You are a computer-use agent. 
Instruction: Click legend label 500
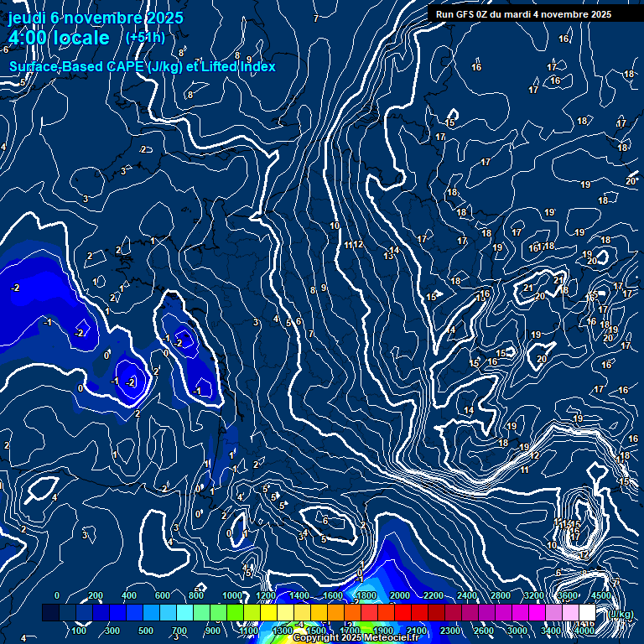tap(146, 631)
